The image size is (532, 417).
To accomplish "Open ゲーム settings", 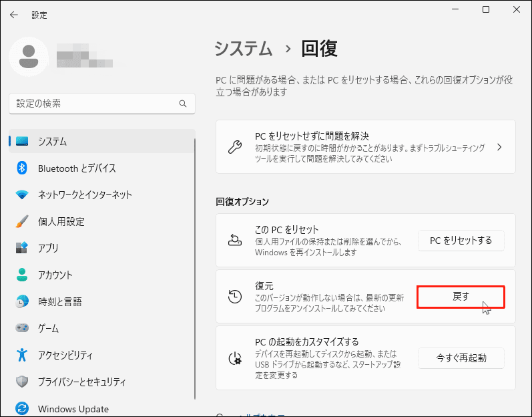I will (x=101, y=328).
